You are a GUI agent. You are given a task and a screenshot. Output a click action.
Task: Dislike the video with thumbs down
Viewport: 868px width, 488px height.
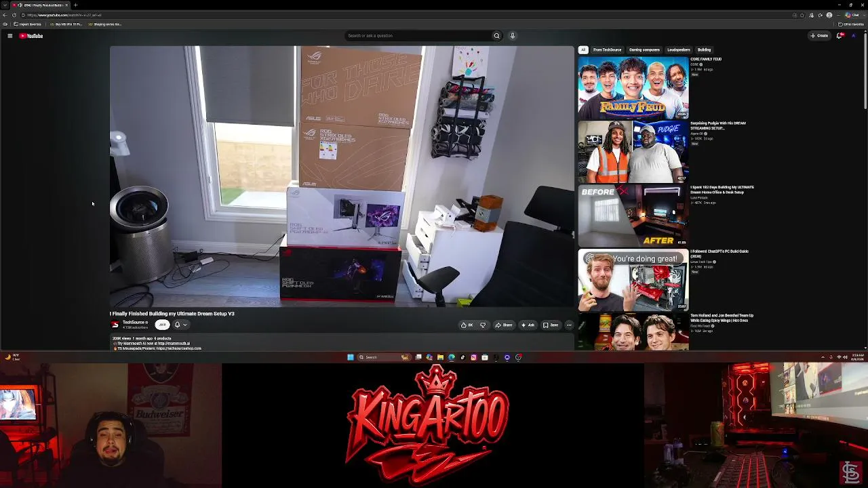click(x=483, y=325)
